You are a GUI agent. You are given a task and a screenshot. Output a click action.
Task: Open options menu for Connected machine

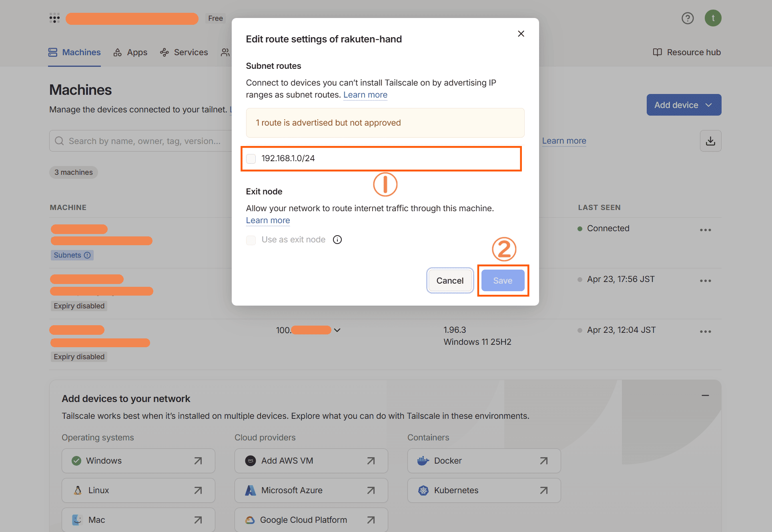coord(705,230)
